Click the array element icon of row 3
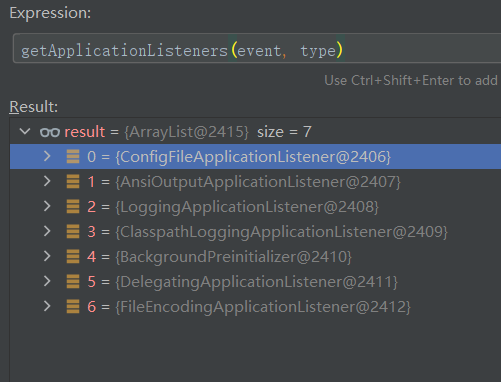Screen dimensions: 501x382 coord(73,232)
